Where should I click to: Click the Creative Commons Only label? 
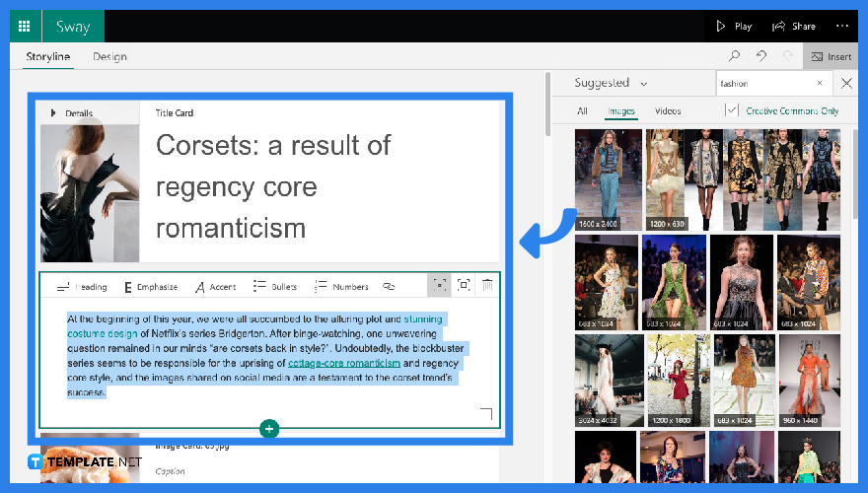click(792, 111)
